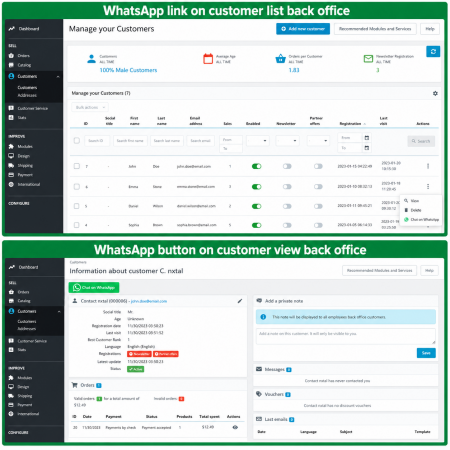The height and width of the screenshot is (450, 450).
Task: Toggle Partner offers switch for Emma Stone
Action: click(x=318, y=187)
